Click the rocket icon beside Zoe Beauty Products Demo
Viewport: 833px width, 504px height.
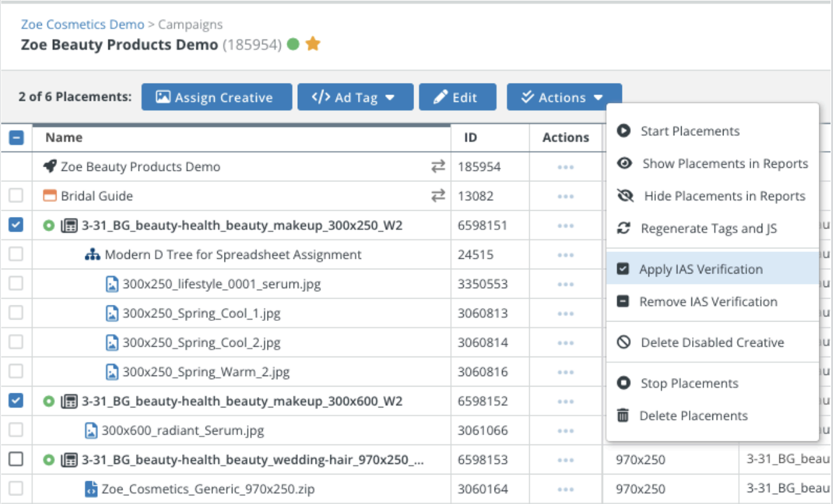click(x=50, y=167)
